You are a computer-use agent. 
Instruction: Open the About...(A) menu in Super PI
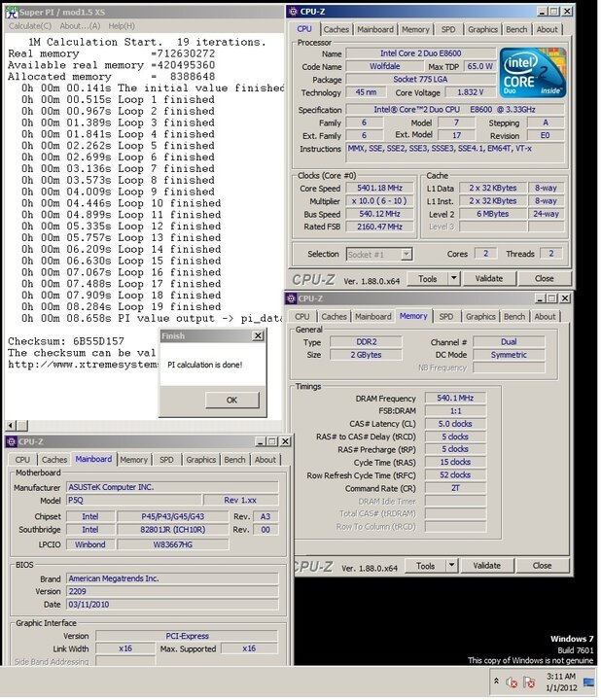[80, 26]
